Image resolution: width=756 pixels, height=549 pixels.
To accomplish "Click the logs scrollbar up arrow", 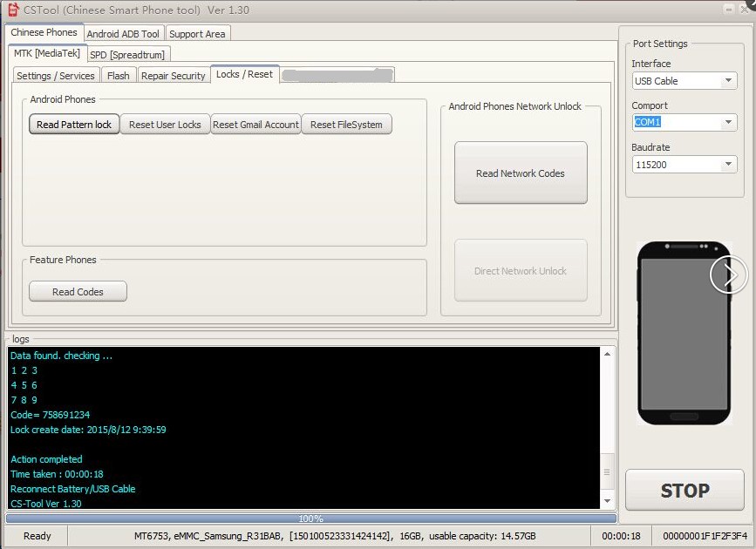I will pyautogui.click(x=607, y=354).
